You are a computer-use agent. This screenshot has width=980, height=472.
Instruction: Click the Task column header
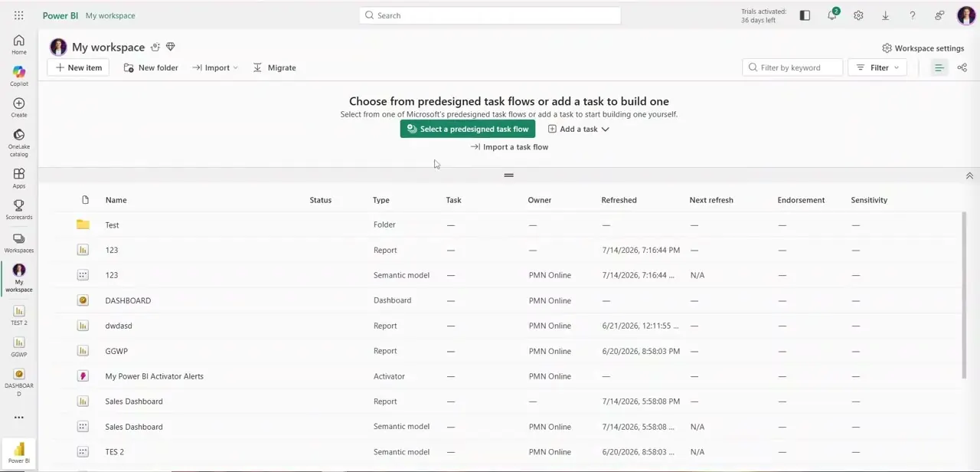(x=453, y=200)
